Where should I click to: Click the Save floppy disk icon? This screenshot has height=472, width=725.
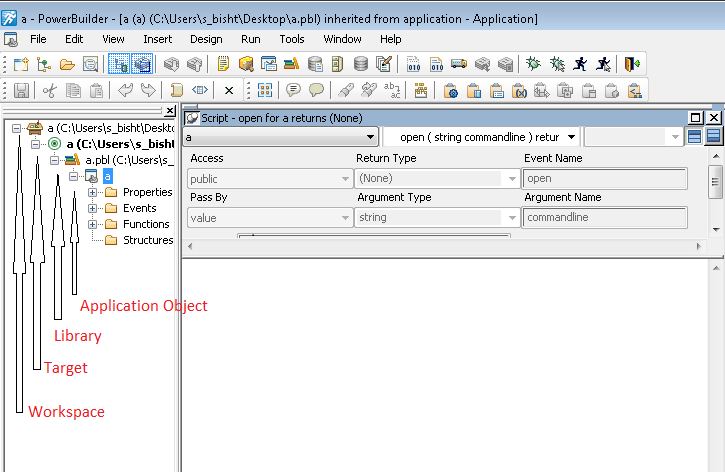click(21, 90)
